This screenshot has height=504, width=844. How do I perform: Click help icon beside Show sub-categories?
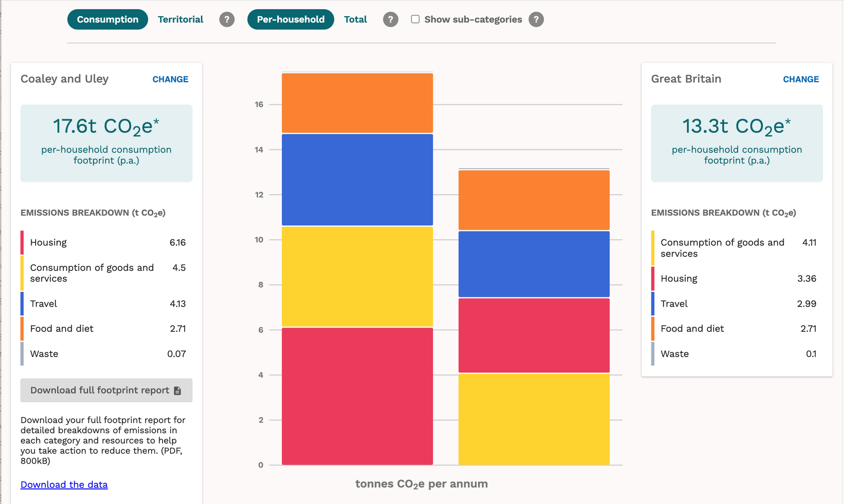click(536, 19)
